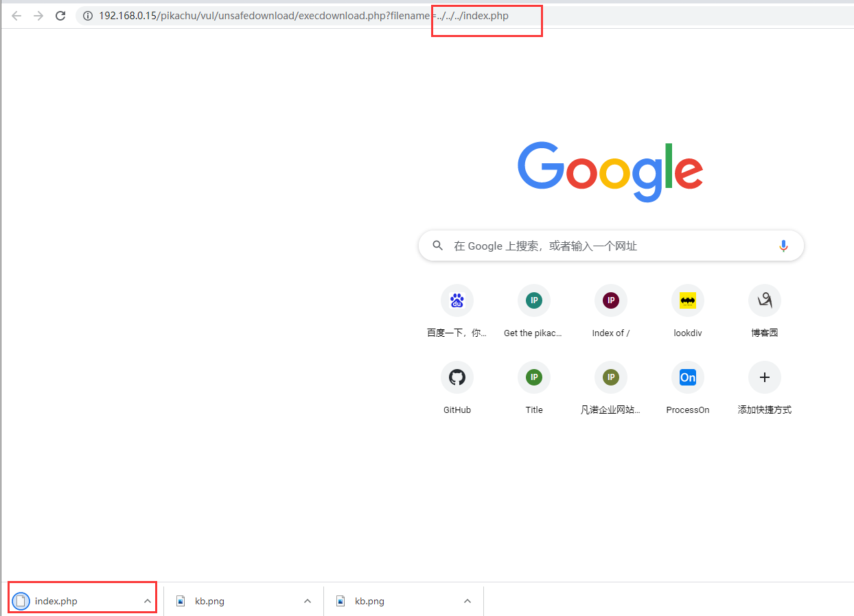Screen dimensions: 854x616
Task: Open the downloaded index.php file
Action: coord(56,601)
